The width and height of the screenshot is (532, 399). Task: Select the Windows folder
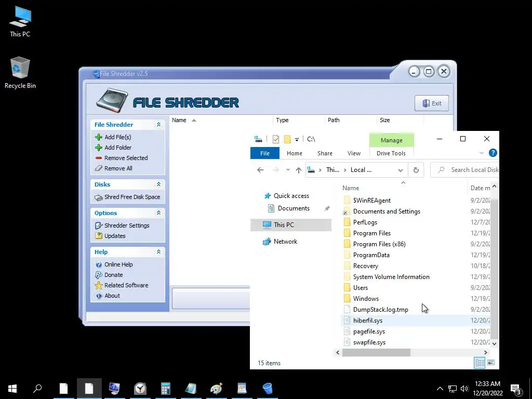[365, 299]
